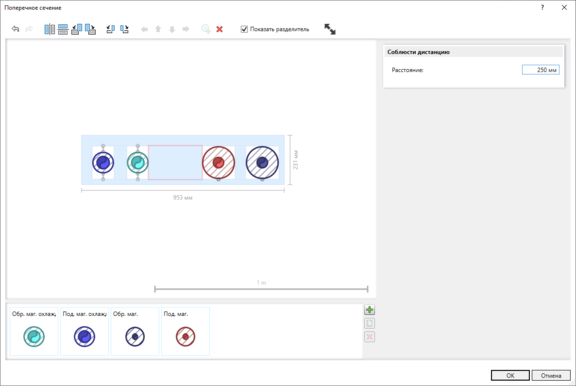
Task: Click the undo arrow icon
Action: click(x=15, y=29)
